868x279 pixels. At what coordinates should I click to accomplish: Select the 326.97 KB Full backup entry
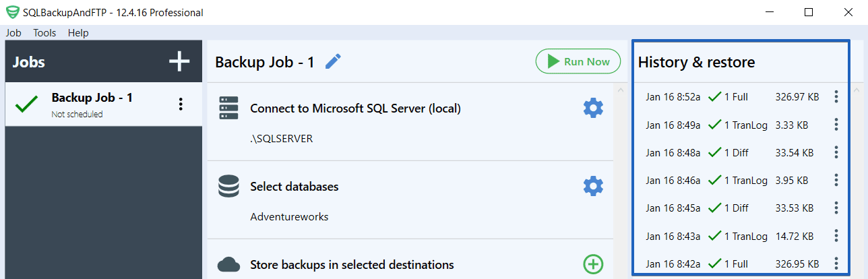741,96
